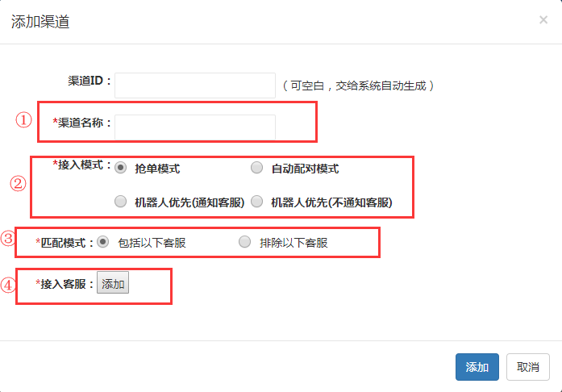Image resolution: width=562 pixels, height=392 pixels.
Task: Click the 渠道ID input field
Action: coord(195,85)
